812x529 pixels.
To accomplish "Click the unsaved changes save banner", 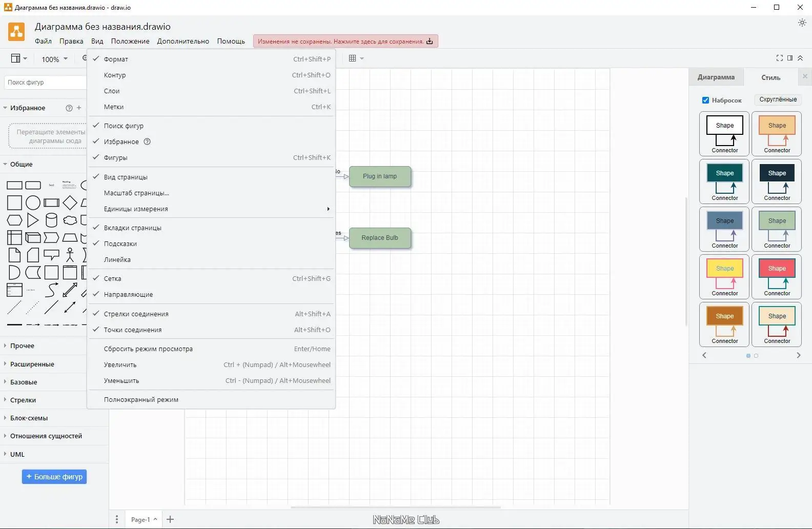I will coord(345,42).
